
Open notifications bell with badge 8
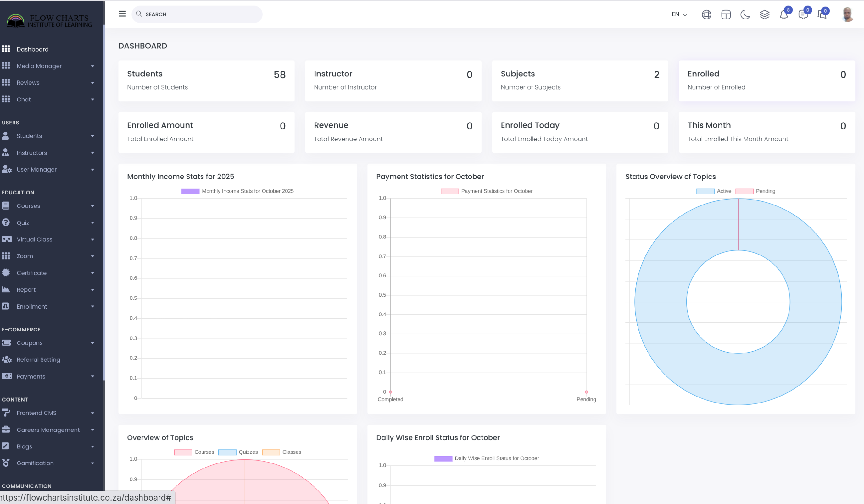[x=783, y=14]
